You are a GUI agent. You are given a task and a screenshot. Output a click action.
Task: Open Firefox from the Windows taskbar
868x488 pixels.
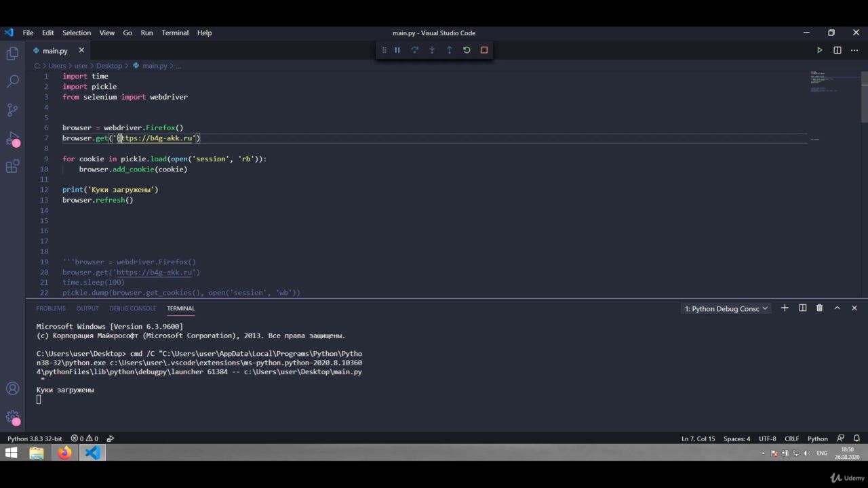tap(64, 453)
